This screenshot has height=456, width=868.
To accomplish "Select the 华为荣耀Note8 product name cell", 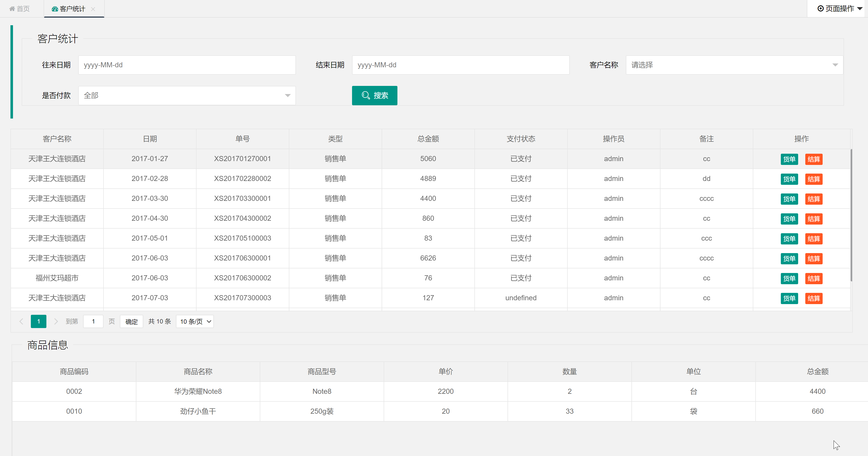I will (198, 392).
